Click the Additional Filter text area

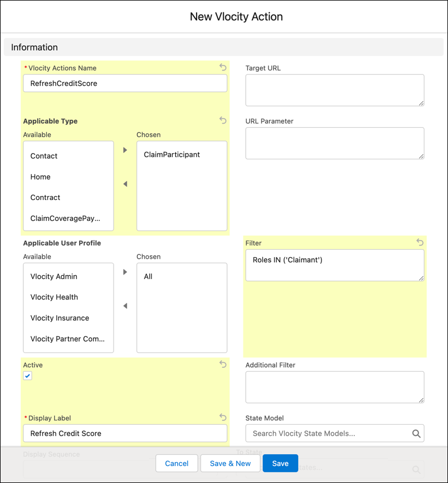[334, 387]
